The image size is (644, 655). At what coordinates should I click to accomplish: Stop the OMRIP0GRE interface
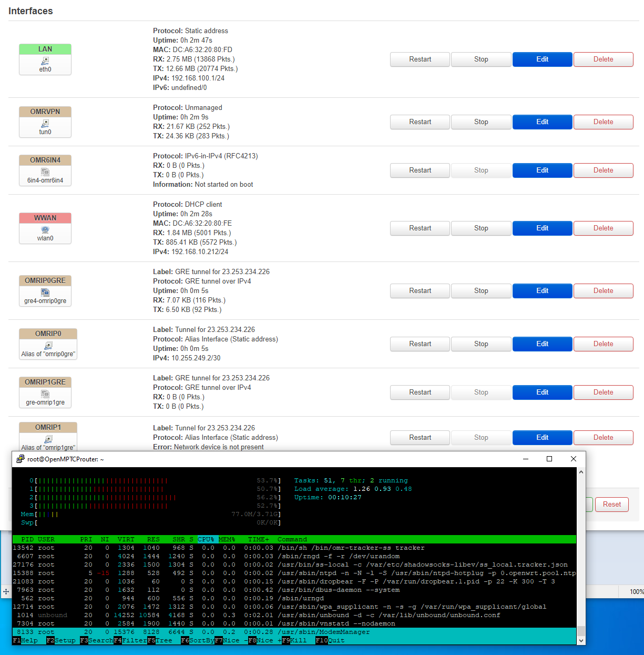[481, 291]
